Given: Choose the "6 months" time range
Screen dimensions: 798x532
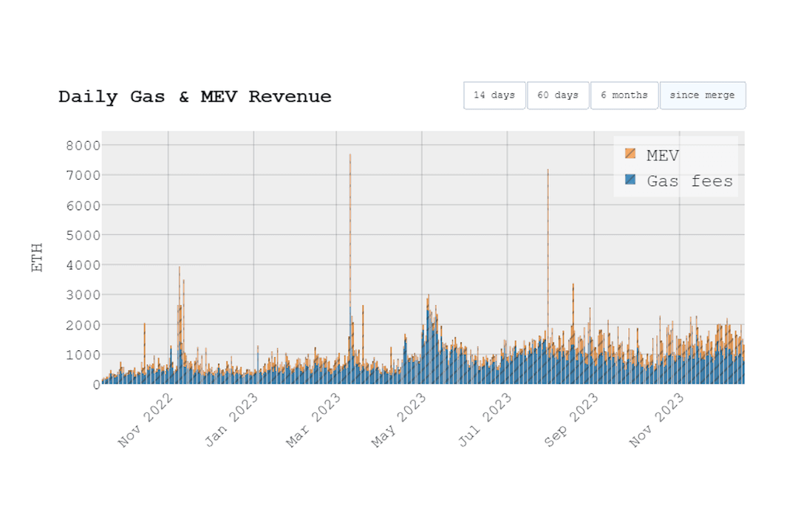Looking at the screenshot, I should tap(624, 95).
